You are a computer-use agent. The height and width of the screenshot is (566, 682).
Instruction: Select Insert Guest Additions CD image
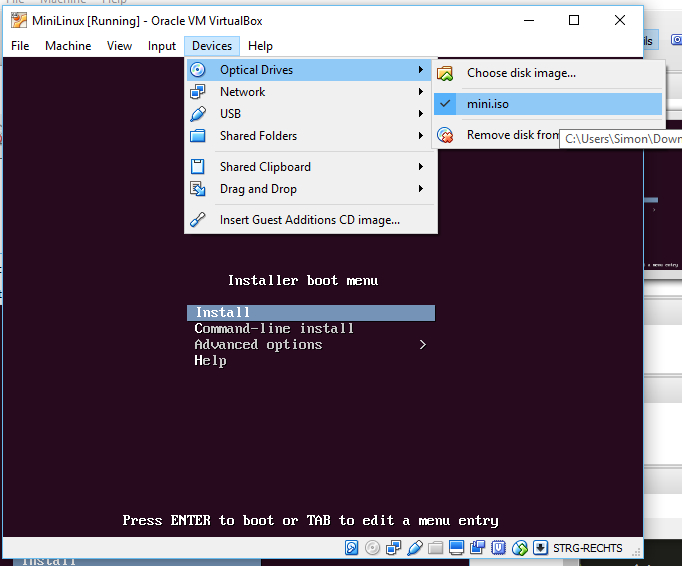pyautogui.click(x=311, y=220)
